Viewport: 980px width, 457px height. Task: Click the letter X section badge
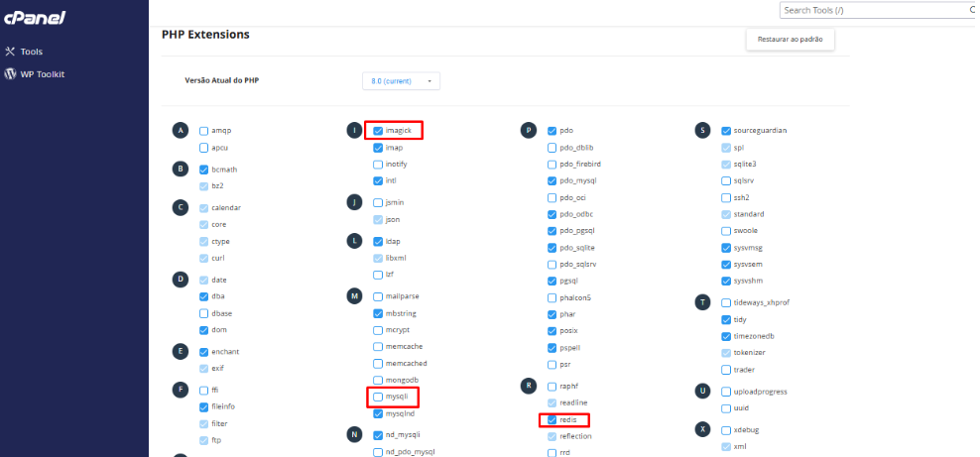(702, 429)
